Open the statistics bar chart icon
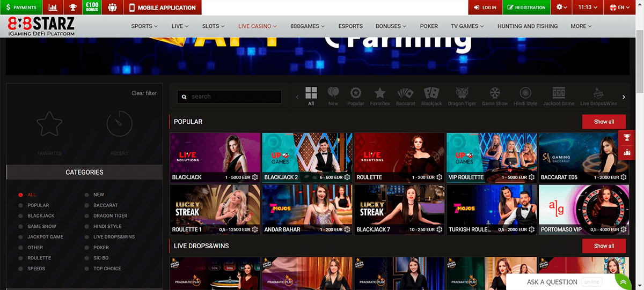The width and height of the screenshot is (644, 290). click(53, 8)
